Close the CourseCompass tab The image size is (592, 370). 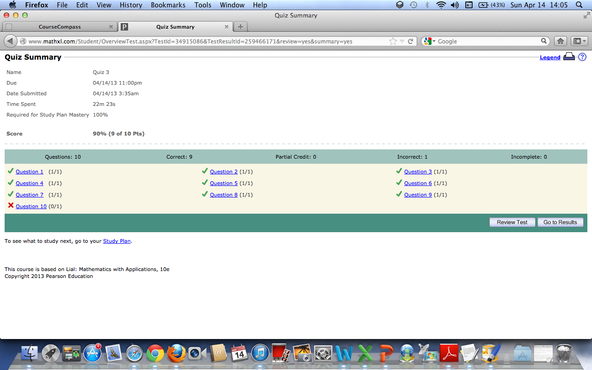111,26
